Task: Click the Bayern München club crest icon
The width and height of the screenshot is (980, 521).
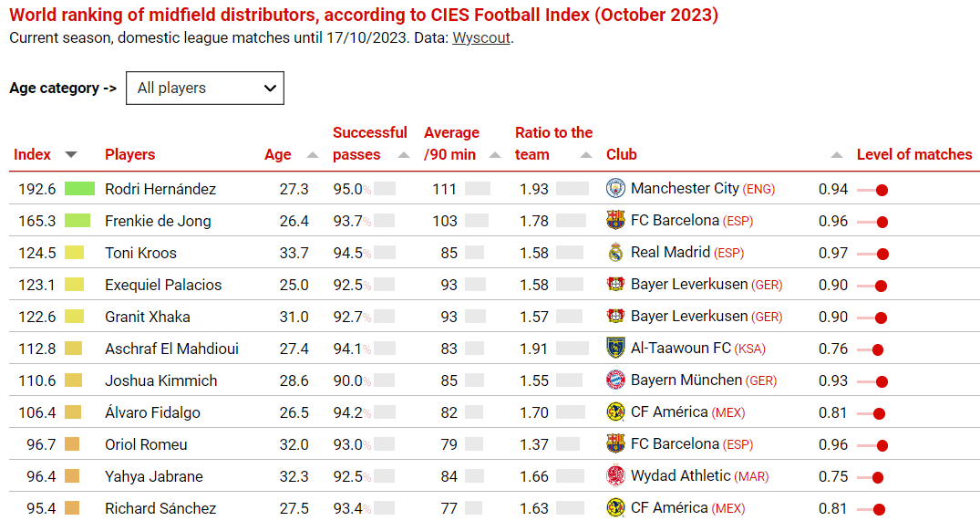Action: tap(615, 380)
